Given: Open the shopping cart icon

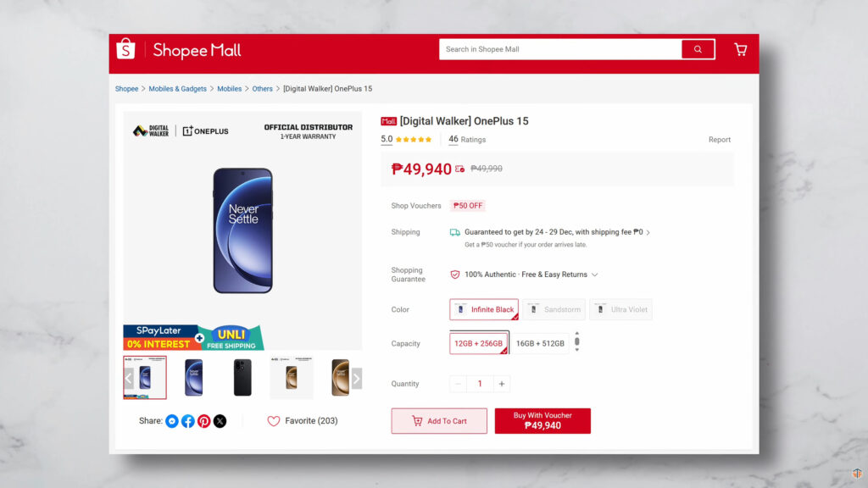Looking at the screenshot, I should (740, 49).
